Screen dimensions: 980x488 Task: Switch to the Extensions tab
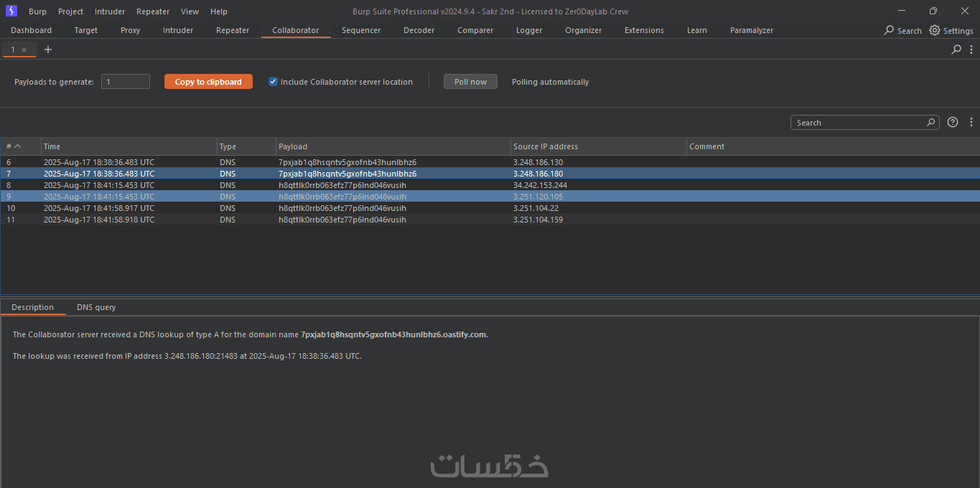click(x=644, y=30)
